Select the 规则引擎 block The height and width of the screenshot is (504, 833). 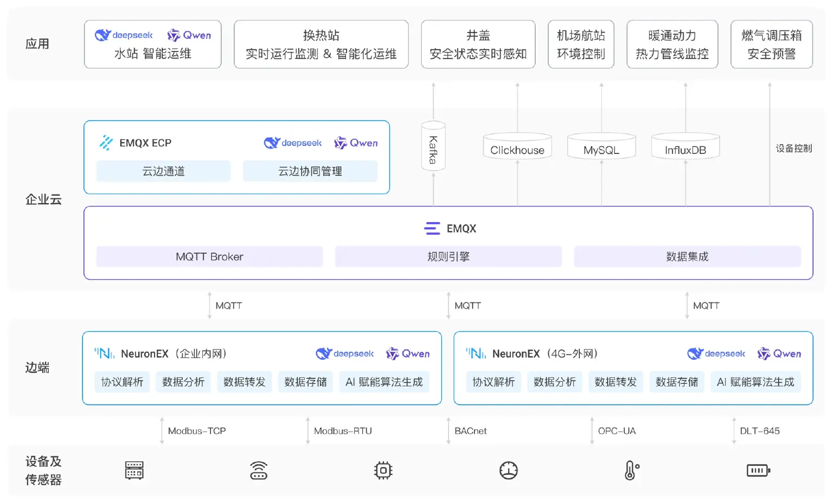pos(448,256)
